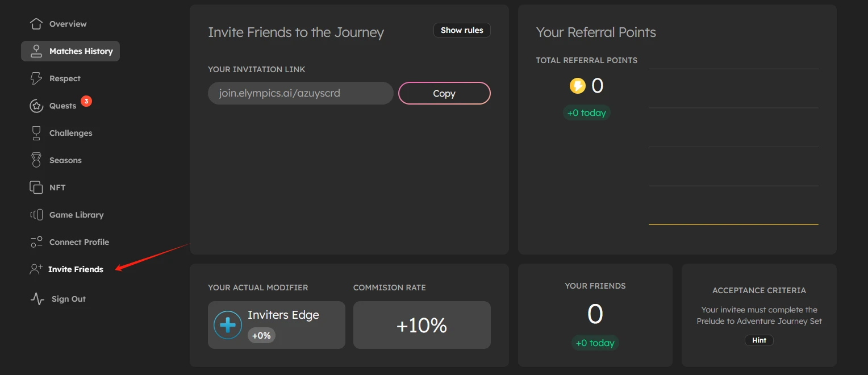Open Seasons using the medal icon

pyautogui.click(x=36, y=160)
